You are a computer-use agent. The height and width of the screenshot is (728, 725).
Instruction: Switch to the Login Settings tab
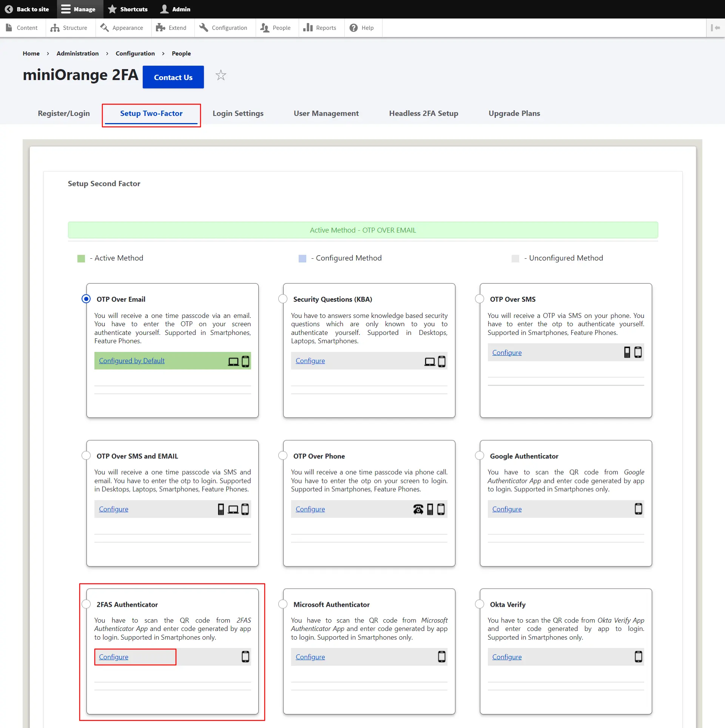pos(238,113)
